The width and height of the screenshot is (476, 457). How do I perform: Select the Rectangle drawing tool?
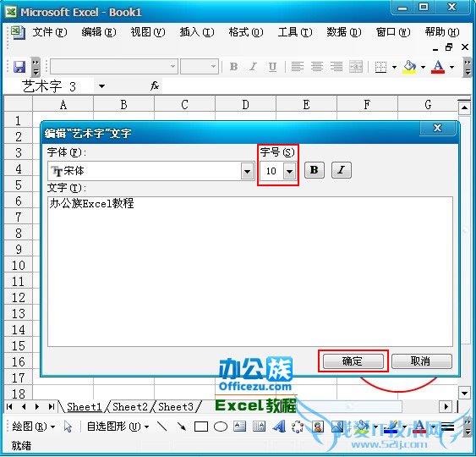(x=201, y=427)
